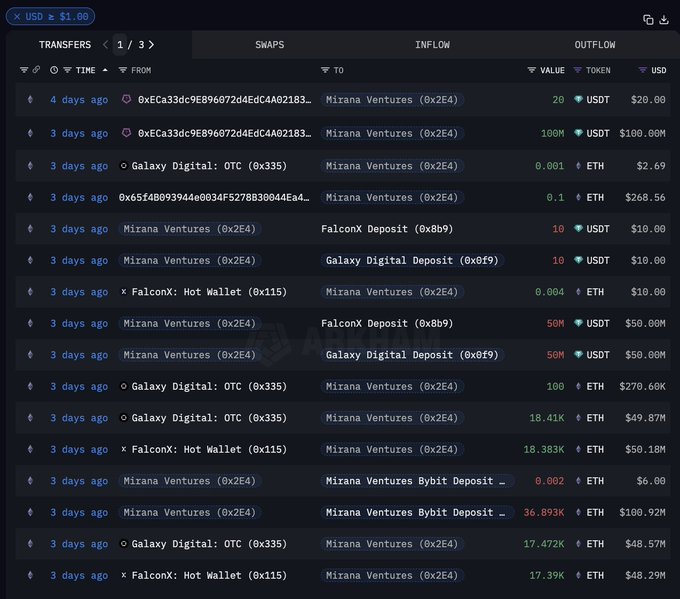This screenshot has height=599, width=680.
Task: Open Galaxy Digital: OTC in $270.60K row
Action: (209, 386)
